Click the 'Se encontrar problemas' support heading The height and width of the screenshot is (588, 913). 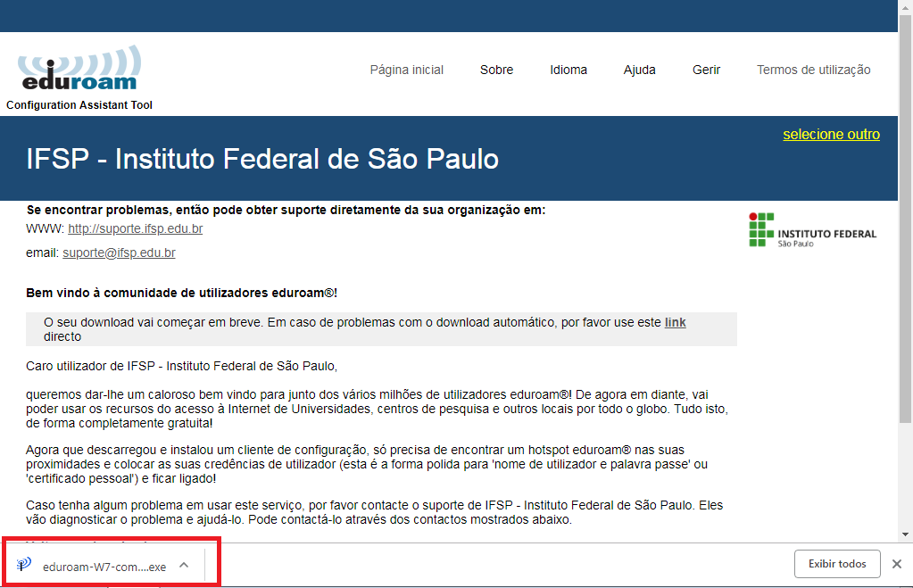pos(286,211)
